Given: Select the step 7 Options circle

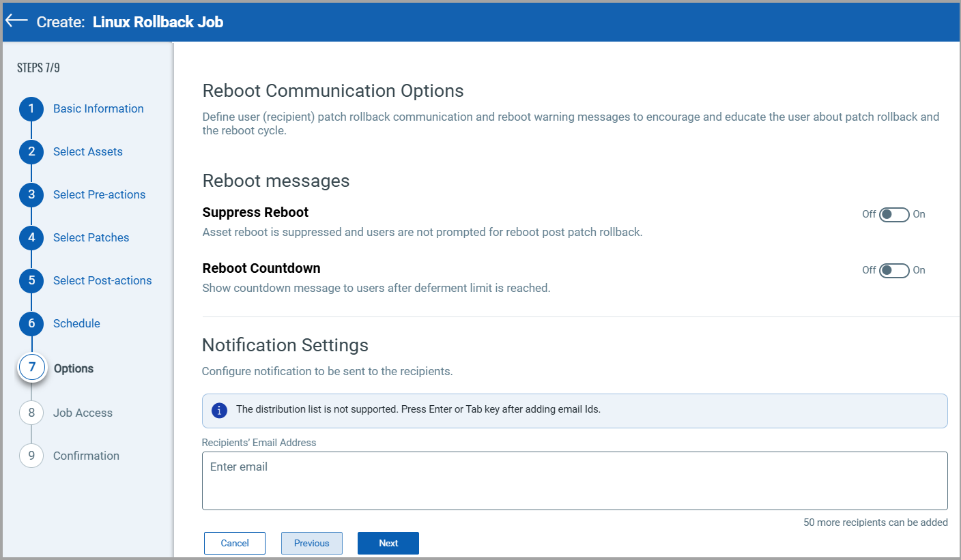Looking at the screenshot, I should (x=31, y=368).
